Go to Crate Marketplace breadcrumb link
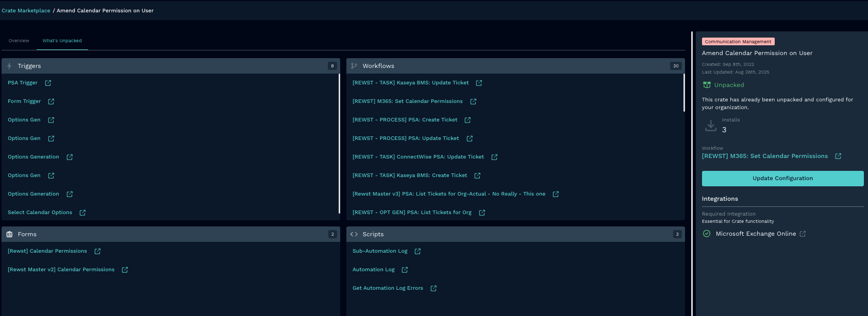This screenshot has height=316, width=868. (x=26, y=10)
